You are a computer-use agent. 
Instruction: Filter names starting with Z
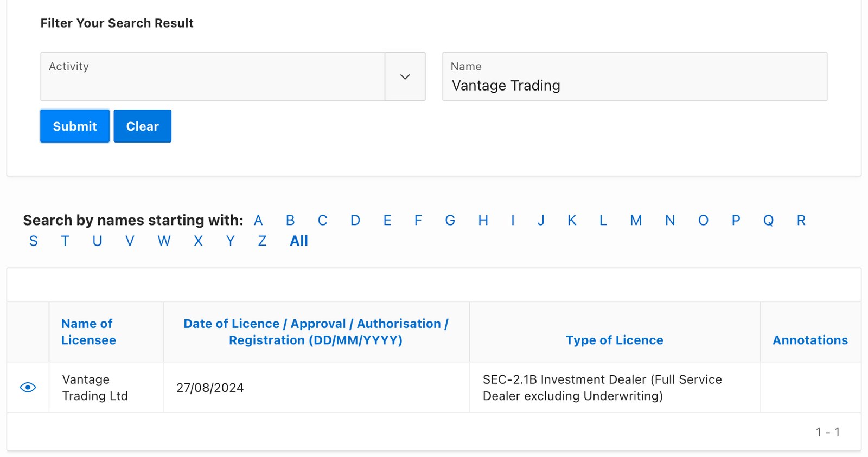263,241
